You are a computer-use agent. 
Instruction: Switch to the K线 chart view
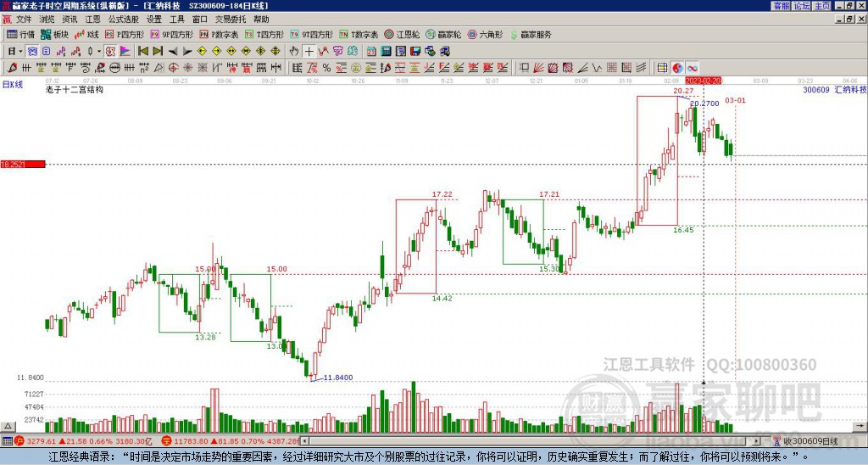pyautogui.click(x=87, y=34)
